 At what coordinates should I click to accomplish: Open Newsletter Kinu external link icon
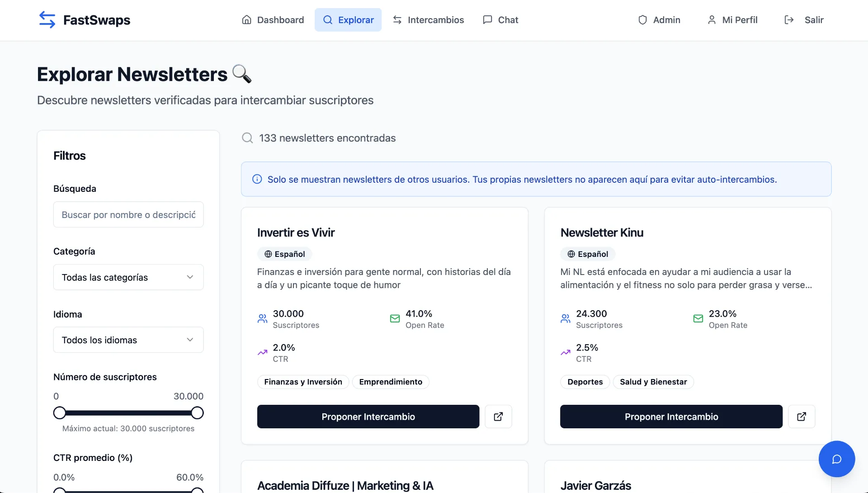point(802,417)
